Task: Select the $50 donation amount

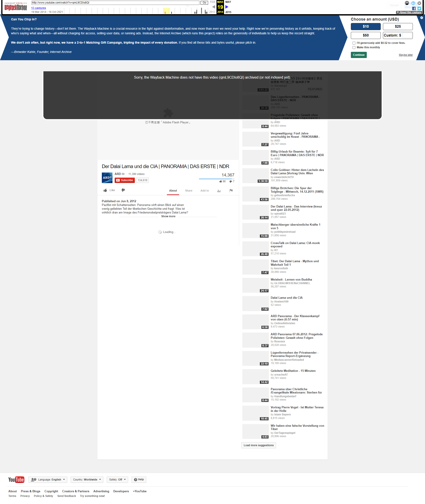Action: 365,35
